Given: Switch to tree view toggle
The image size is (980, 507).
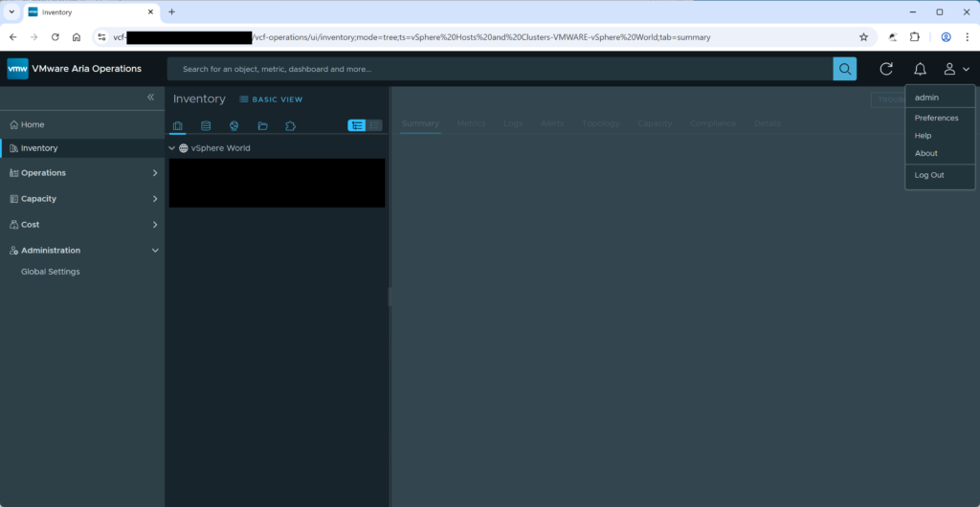Looking at the screenshot, I should [x=357, y=125].
